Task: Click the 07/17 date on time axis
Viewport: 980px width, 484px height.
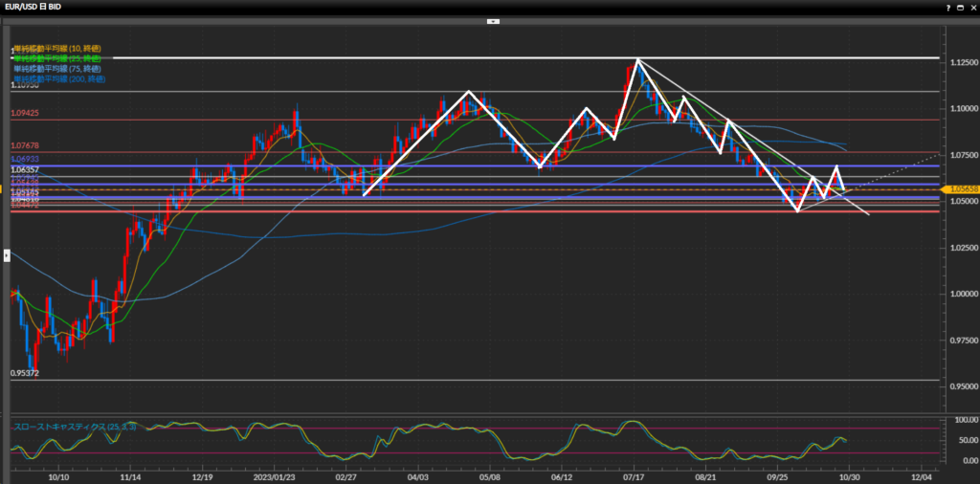Action: [x=634, y=474]
